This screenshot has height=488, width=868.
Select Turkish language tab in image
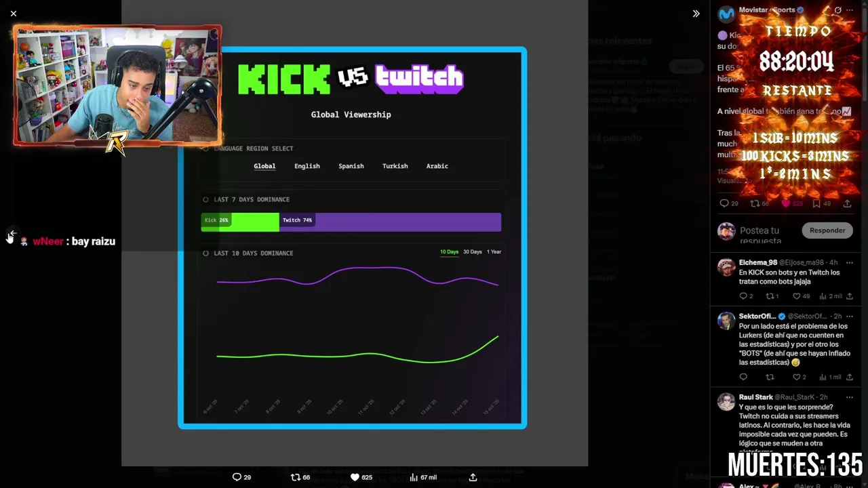(395, 166)
